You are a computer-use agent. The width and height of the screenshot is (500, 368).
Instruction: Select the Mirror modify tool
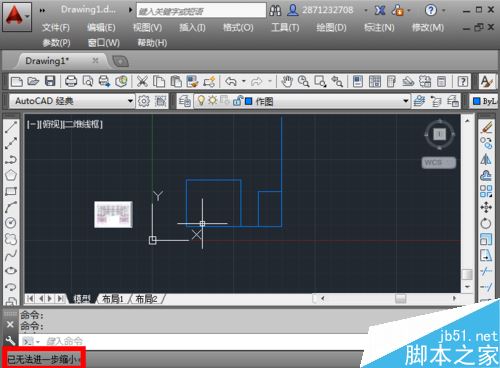[x=486, y=159]
